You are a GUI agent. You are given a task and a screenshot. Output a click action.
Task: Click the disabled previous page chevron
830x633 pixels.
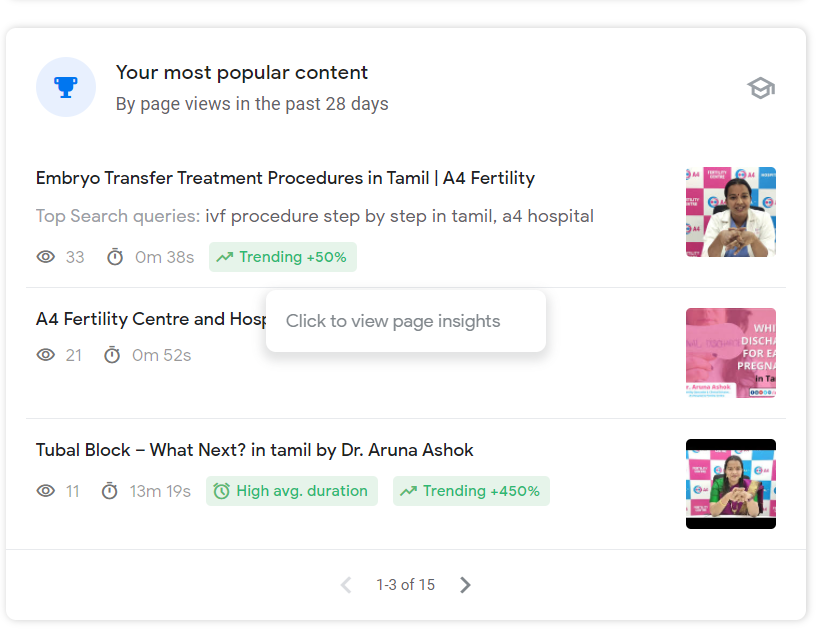tap(347, 584)
